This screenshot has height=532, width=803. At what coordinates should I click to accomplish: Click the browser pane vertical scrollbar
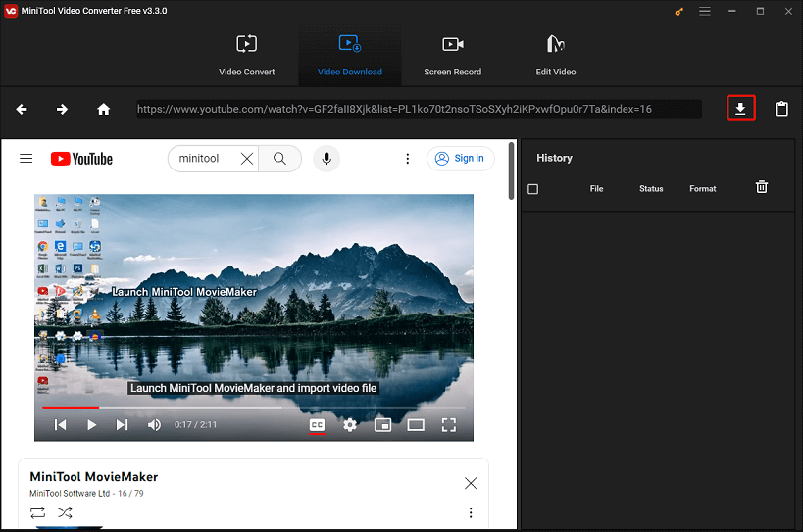click(x=511, y=171)
